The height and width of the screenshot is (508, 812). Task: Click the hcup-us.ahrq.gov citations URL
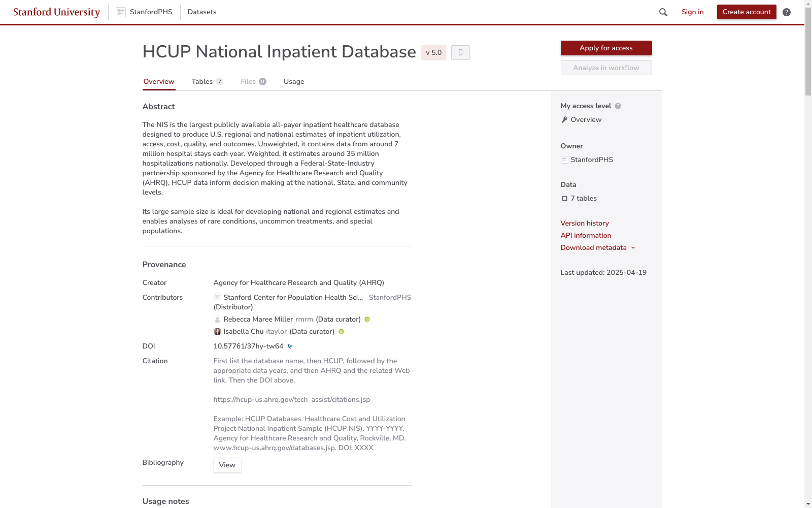[292, 400]
